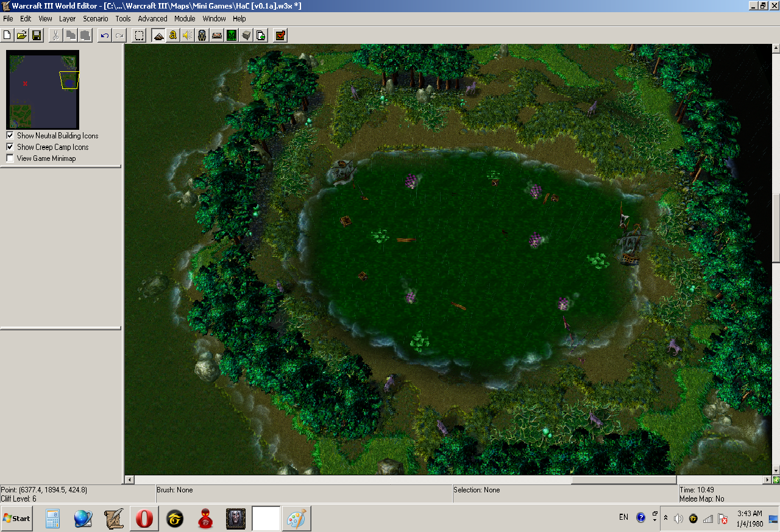Activate the selection rectangle tool

pyautogui.click(x=139, y=35)
